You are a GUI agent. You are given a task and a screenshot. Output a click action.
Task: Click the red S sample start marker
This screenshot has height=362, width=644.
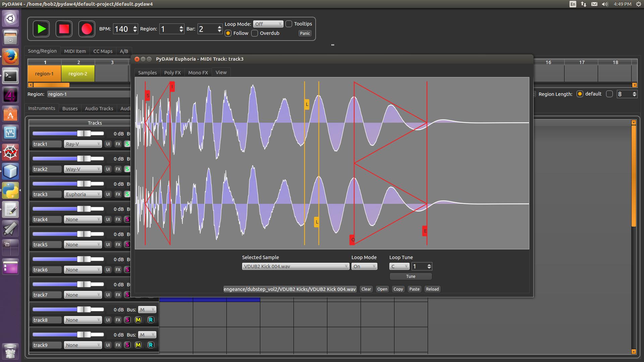point(148,95)
